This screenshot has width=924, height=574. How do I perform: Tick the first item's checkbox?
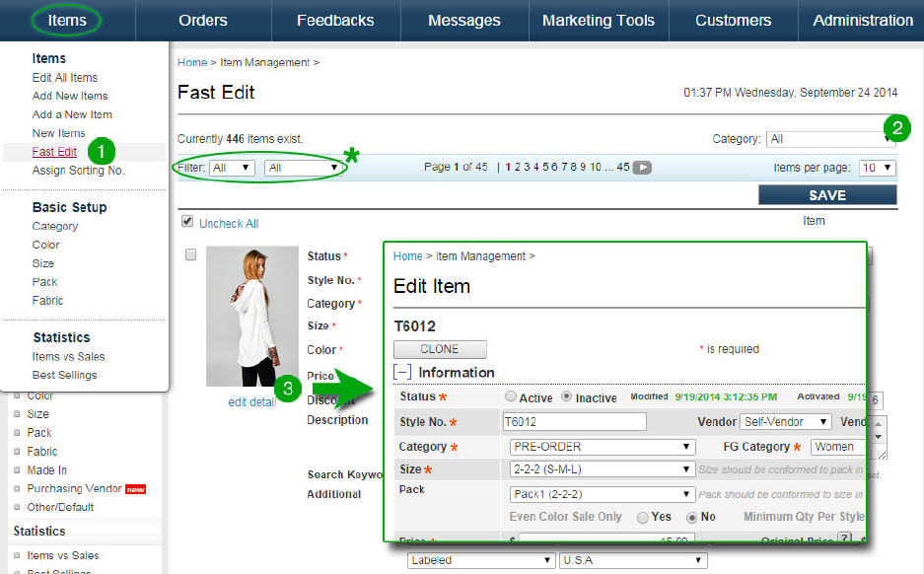pyautogui.click(x=191, y=254)
